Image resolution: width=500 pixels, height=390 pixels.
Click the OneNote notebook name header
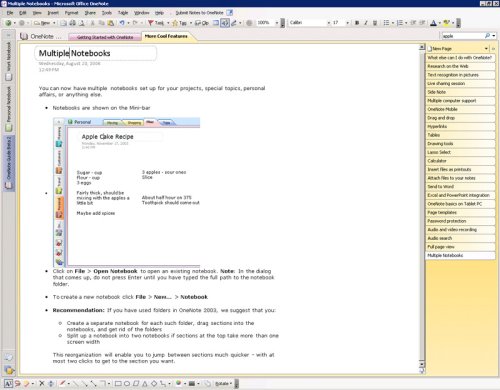41,36
